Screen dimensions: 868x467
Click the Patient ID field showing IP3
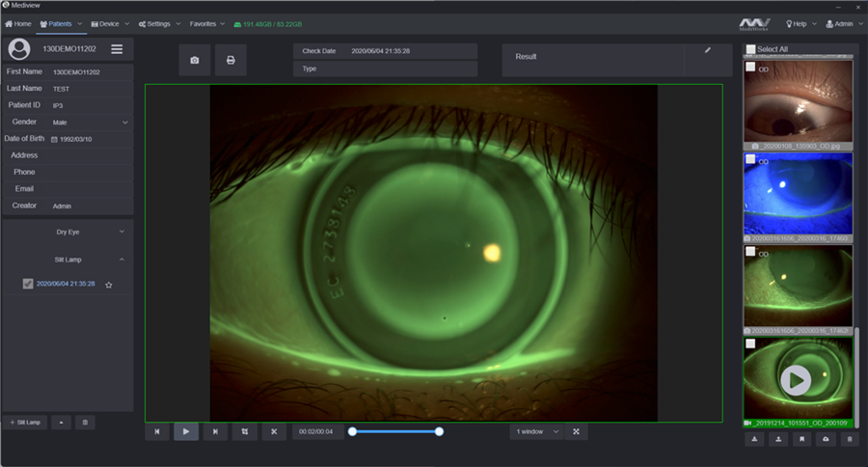pyautogui.click(x=91, y=105)
